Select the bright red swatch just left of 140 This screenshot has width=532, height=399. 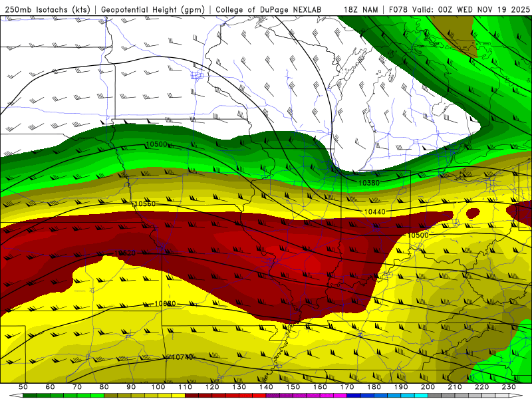tap(259, 396)
